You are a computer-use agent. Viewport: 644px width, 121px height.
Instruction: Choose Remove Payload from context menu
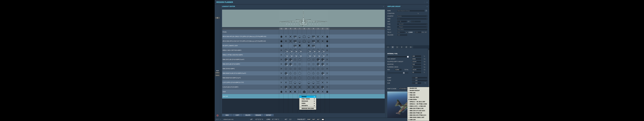coord(308,108)
